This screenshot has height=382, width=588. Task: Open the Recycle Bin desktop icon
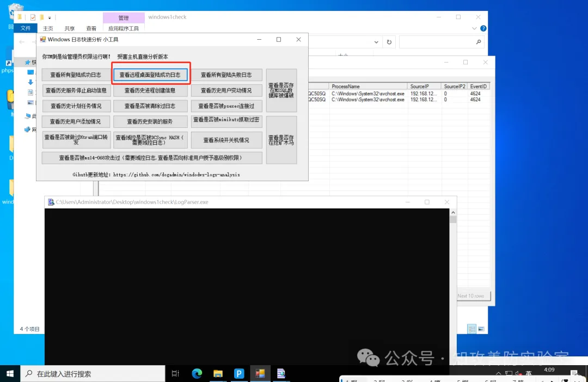(15, 13)
